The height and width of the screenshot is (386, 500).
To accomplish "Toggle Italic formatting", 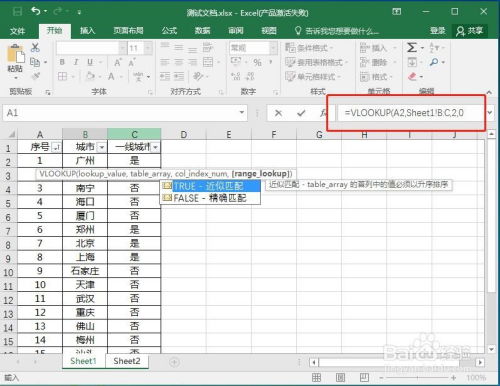I will (76, 62).
